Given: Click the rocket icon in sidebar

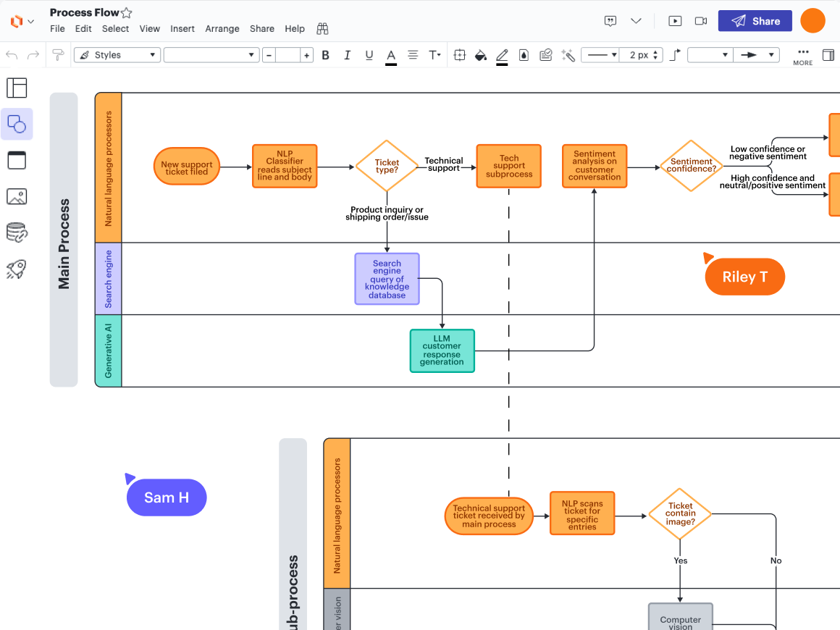Looking at the screenshot, I should click(16, 269).
